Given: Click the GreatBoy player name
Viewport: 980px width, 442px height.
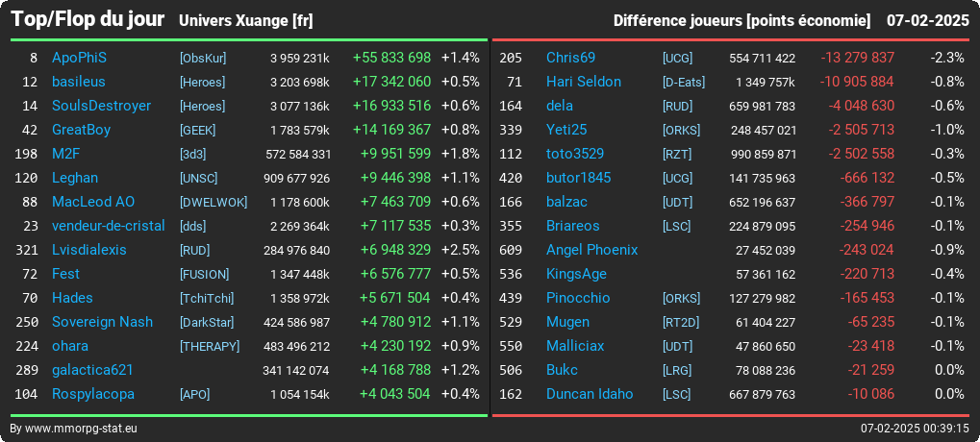Looking at the screenshot, I should click(81, 130).
